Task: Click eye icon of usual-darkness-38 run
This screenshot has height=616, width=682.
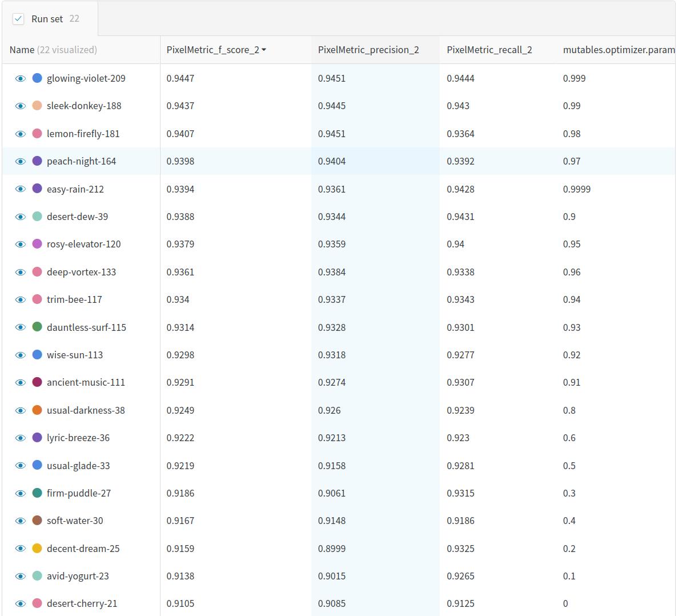Action: pyautogui.click(x=21, y=410)
